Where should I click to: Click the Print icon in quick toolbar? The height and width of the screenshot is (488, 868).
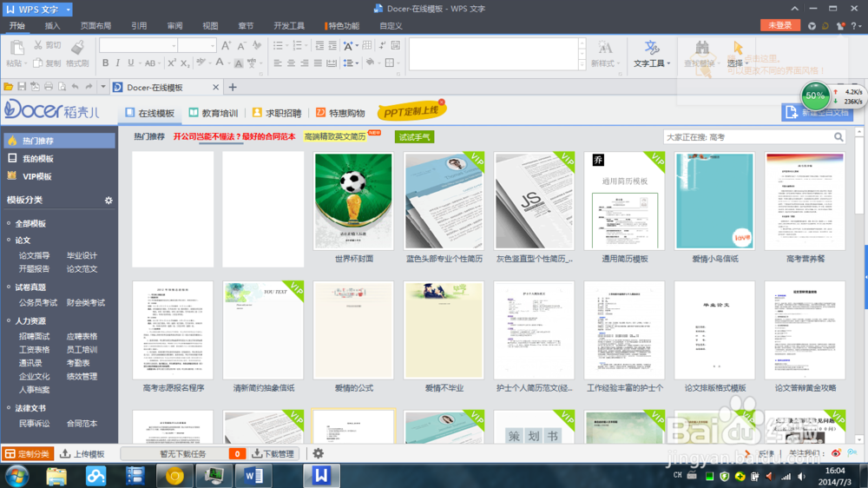[49, 87]
